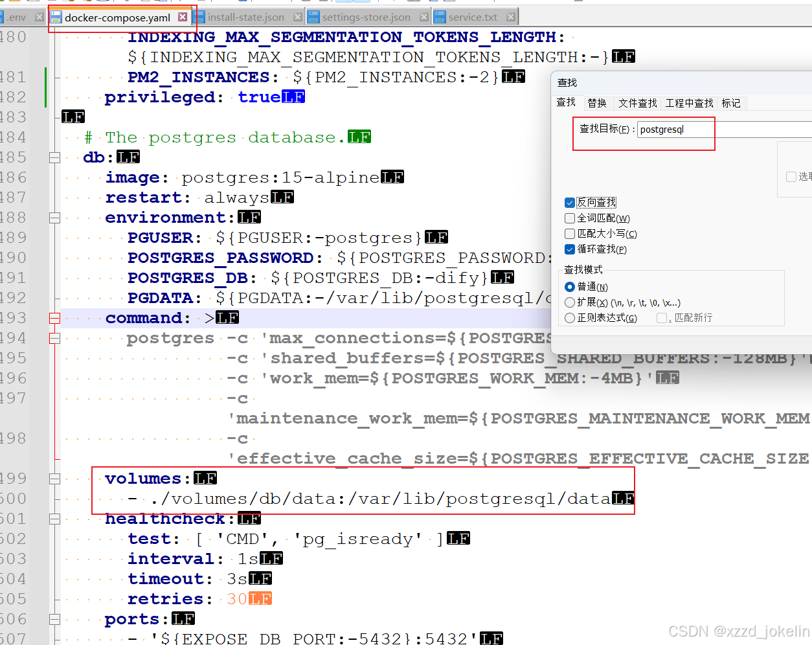
Task: Click the 'restart' key text
Action: point(144,198)
